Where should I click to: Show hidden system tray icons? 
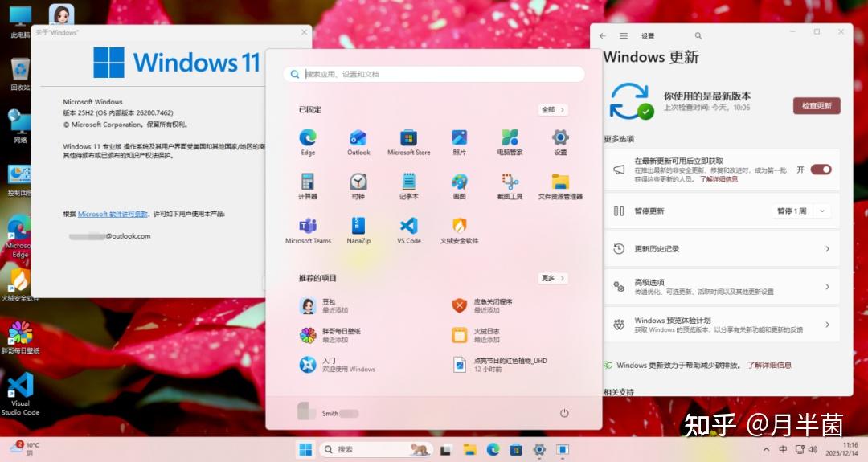[x=764, y=449]
